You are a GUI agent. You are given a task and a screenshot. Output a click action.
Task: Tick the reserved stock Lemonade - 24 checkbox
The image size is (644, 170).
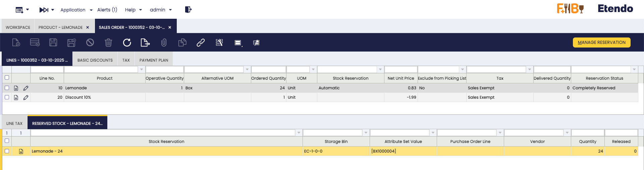coord(7,151)
